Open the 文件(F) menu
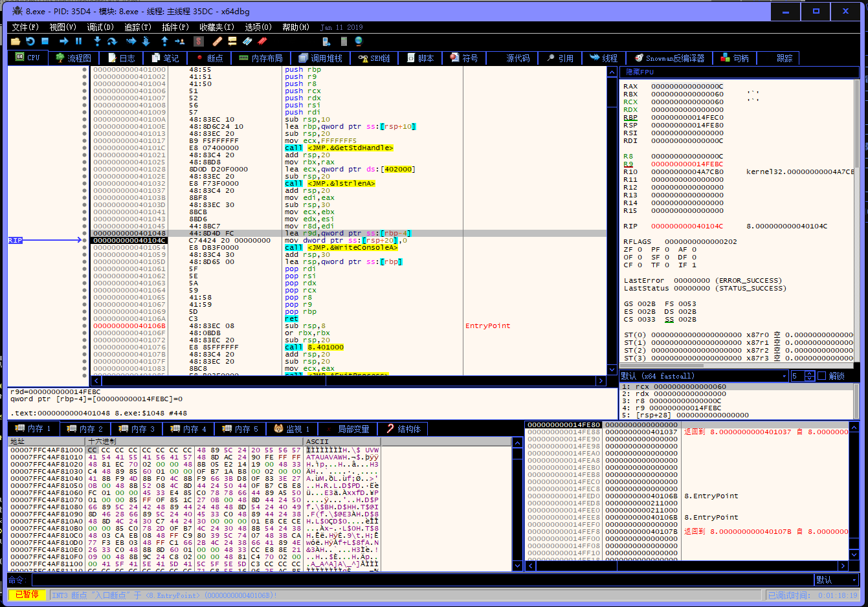Screen dimensions: 868x607 25,27
